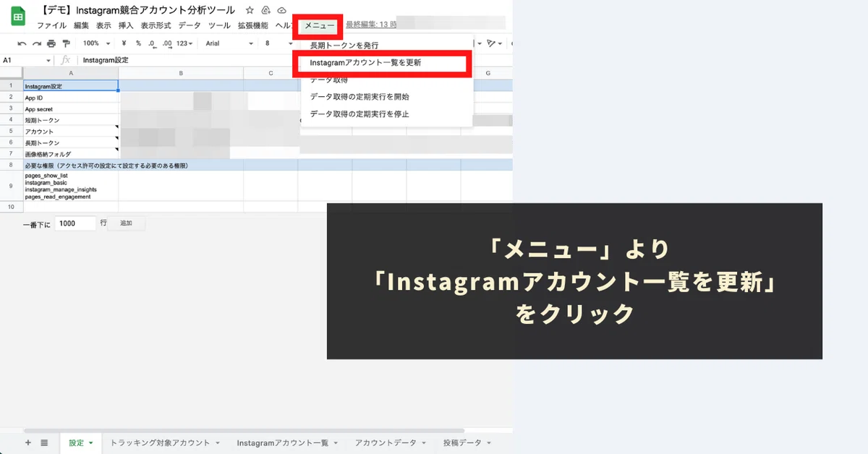Open the データ menu
Image resolution: width=868 pixels, height=454 pixels.
189,25
